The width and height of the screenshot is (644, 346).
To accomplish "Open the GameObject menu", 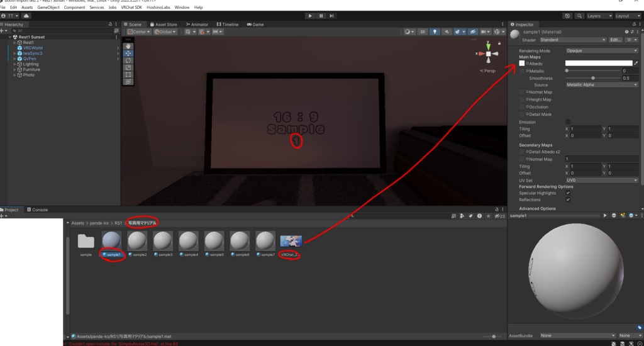I will [x=48, y=8].
